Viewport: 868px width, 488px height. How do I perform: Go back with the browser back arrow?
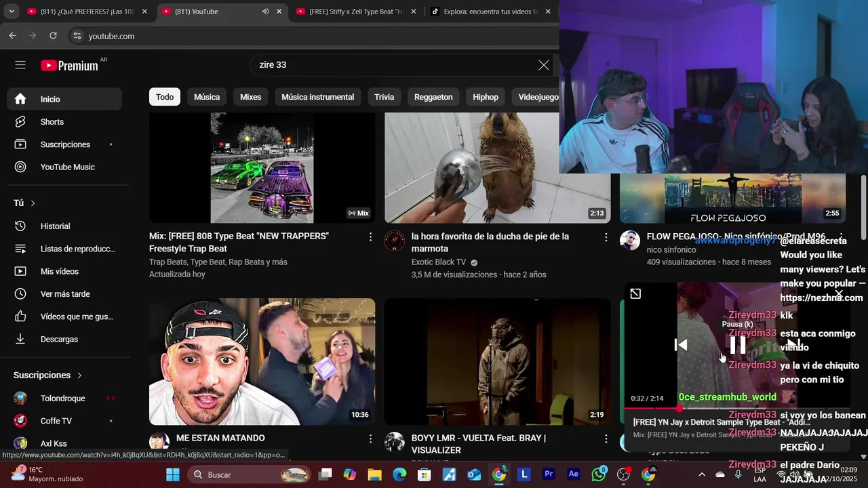(12, 36)
